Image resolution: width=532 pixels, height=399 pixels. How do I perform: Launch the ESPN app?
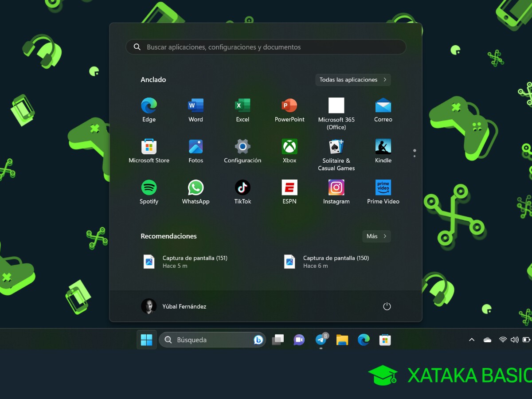[x=289, y=188]
